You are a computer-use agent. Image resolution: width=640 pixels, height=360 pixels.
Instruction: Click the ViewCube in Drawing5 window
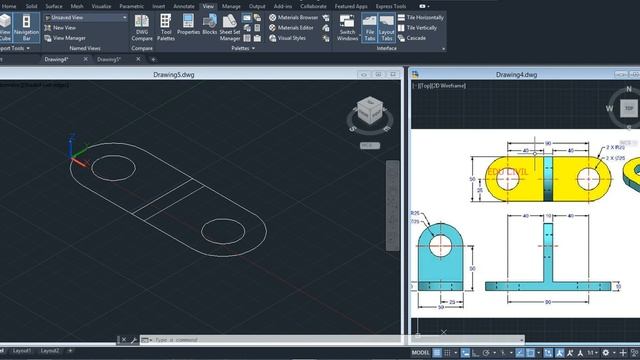click(370, 110)
